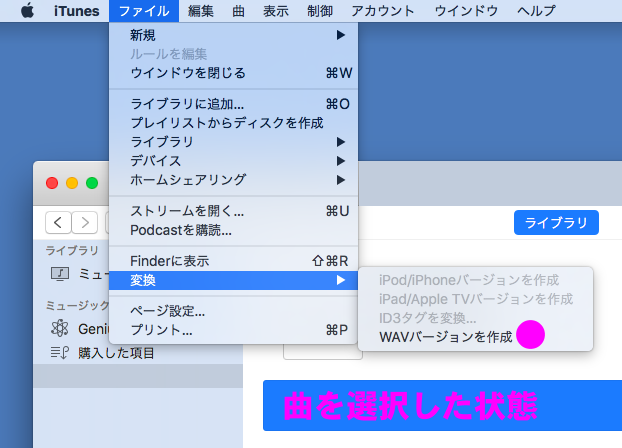Choose プリント... menu item
The height and width of the screenshot is (448, 622).
click(x=234, y=330)
